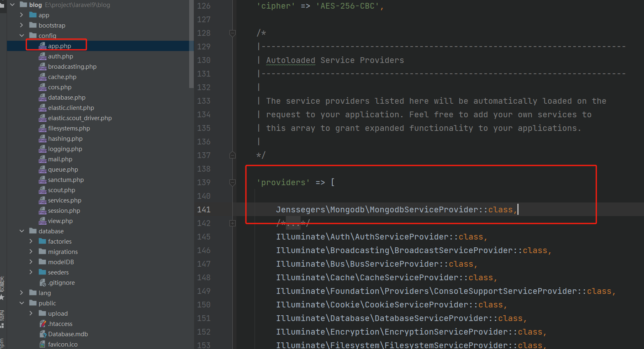Expand the folded comment at line 142

232,223
